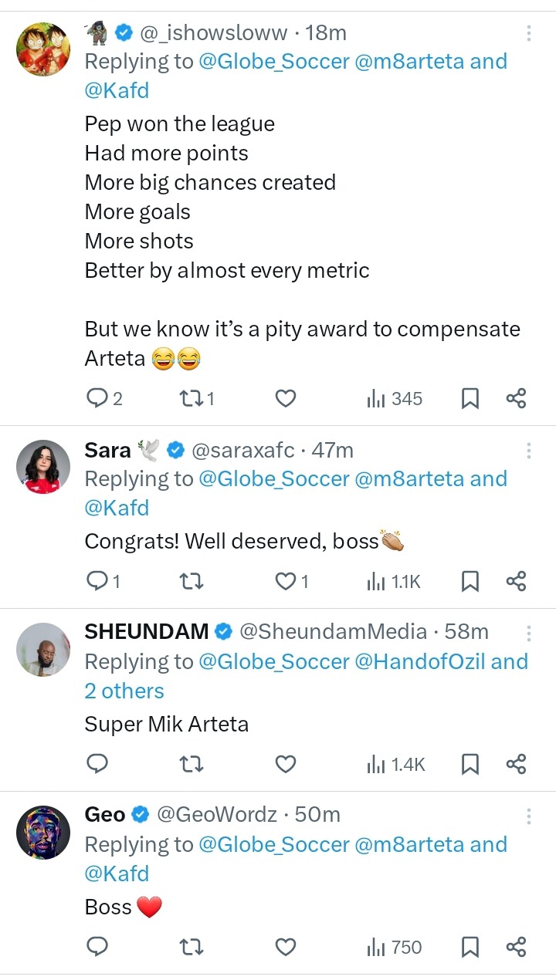Reply to Sara's tweet

pyautogui.click(x=97, y=581)
